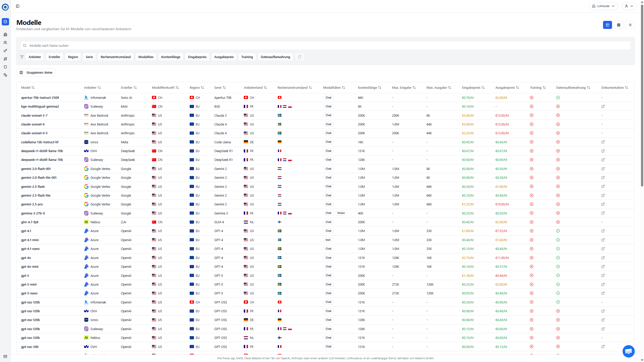Open the API keys sidebar icon
This screenshot has height=362, width=644.
point(5,51)
